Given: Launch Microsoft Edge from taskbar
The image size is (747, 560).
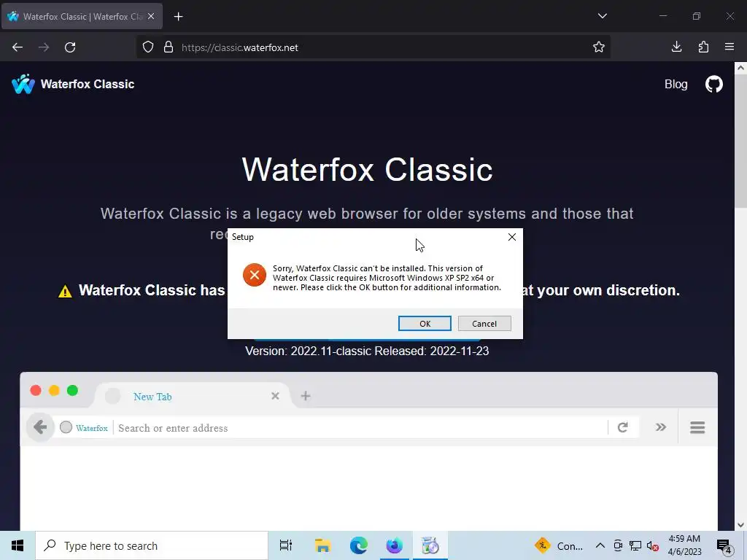Looking at the screenshot, I should pos(359,545).
